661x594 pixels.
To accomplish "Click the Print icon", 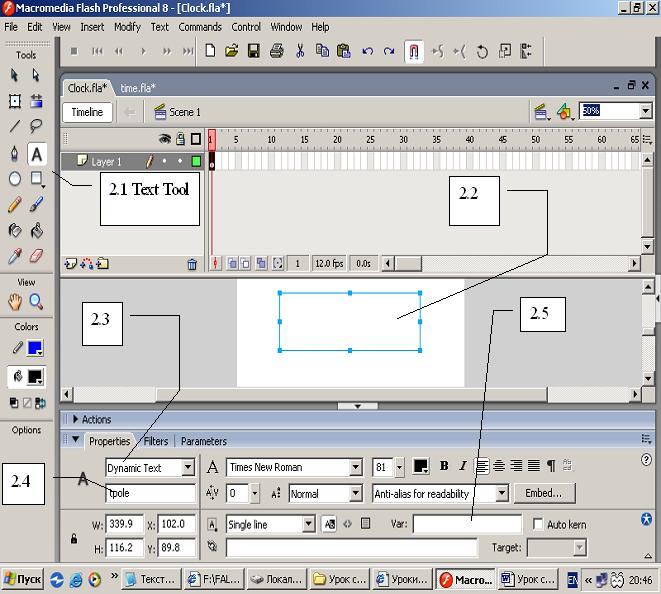I will (277, 51).
